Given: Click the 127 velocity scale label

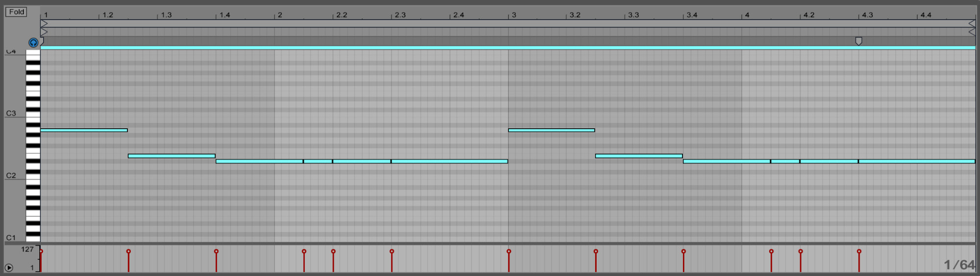Looking at the screenshot, I should (x=27, y=249).
